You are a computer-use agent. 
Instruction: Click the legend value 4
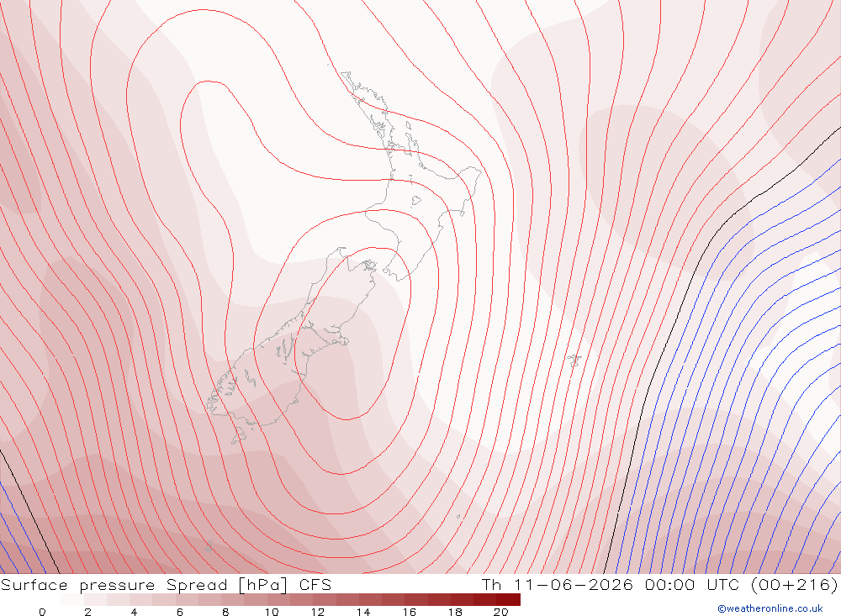(x=134, y=612)
